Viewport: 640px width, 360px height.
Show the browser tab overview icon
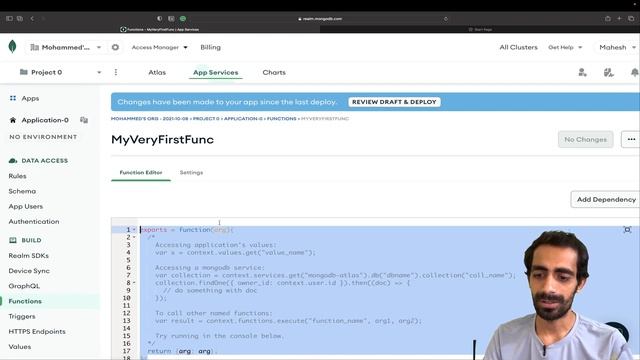click(x=631, y=18)
